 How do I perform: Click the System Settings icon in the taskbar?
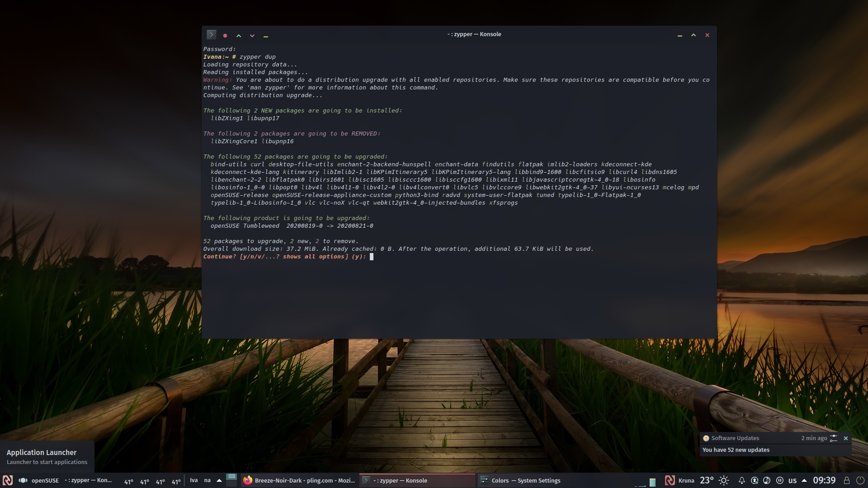click(x=484, y=480)
